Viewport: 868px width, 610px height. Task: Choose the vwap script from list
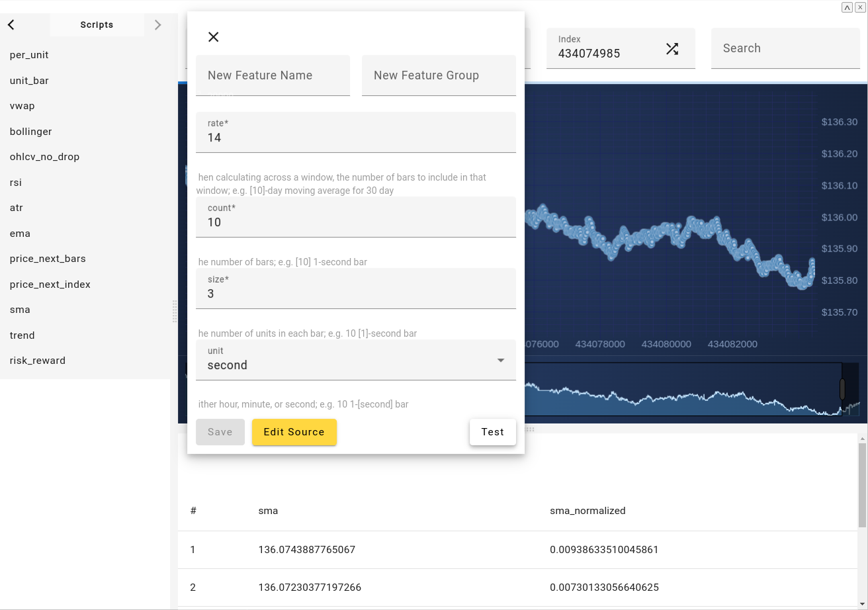[22, 106]
